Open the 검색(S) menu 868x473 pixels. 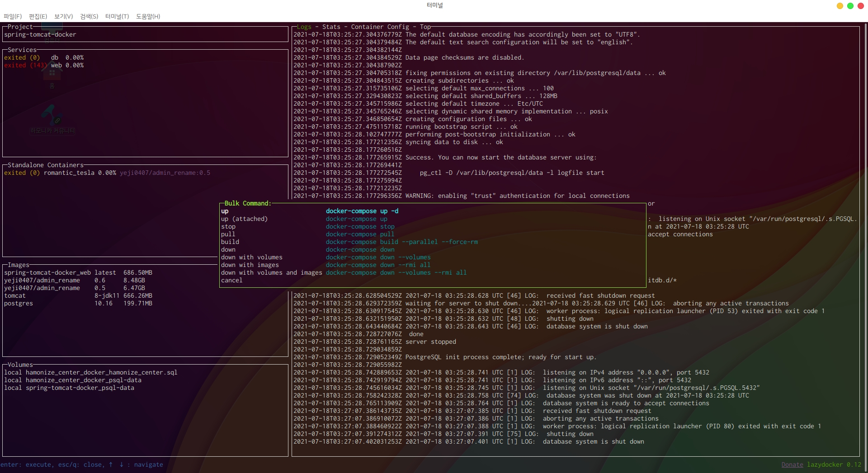click(89, 16)
